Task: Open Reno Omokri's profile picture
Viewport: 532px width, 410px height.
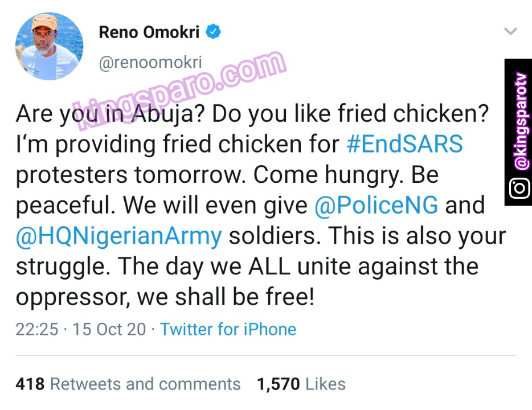Action: pyautogui.click(x=50, y=45)
